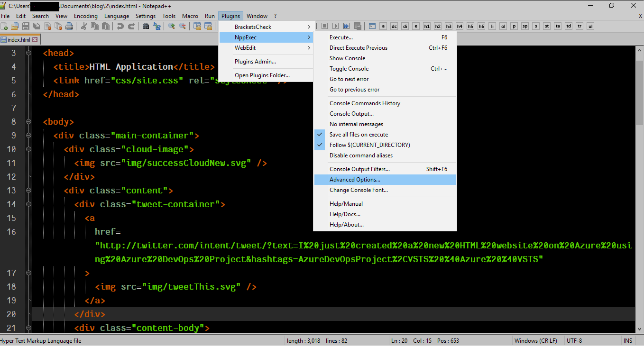644x347 pixels.
Task: Click the Save All toolbar icon
Action: coord(37,27)
